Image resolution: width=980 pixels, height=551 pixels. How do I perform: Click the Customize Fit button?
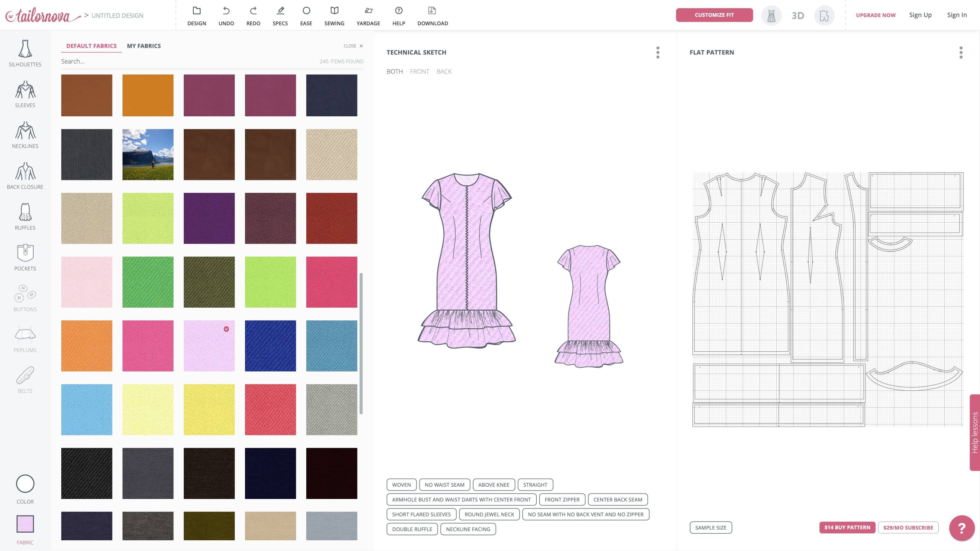(x=714, y=15)
